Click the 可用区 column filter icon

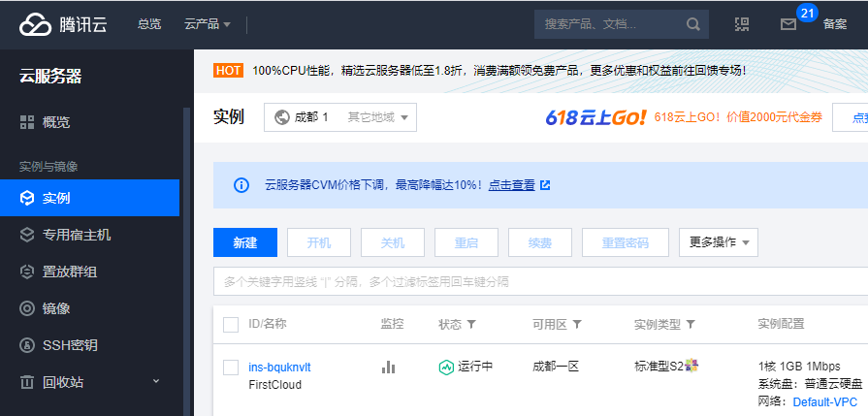[x=576, y=324]
